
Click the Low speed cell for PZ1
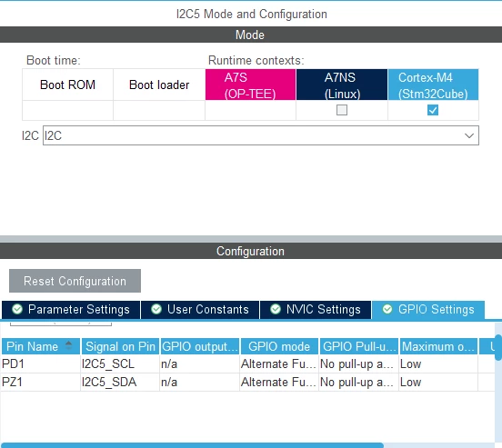coord(438,382)
